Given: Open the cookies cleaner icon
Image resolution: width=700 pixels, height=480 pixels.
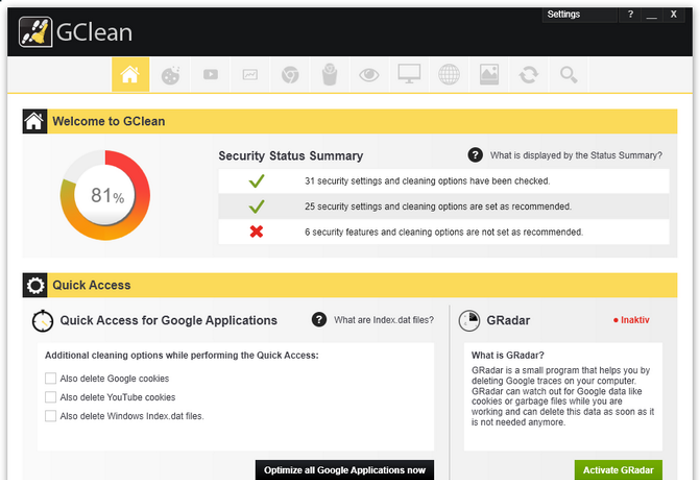Looking at the screenshot, I should coord(170,75).
